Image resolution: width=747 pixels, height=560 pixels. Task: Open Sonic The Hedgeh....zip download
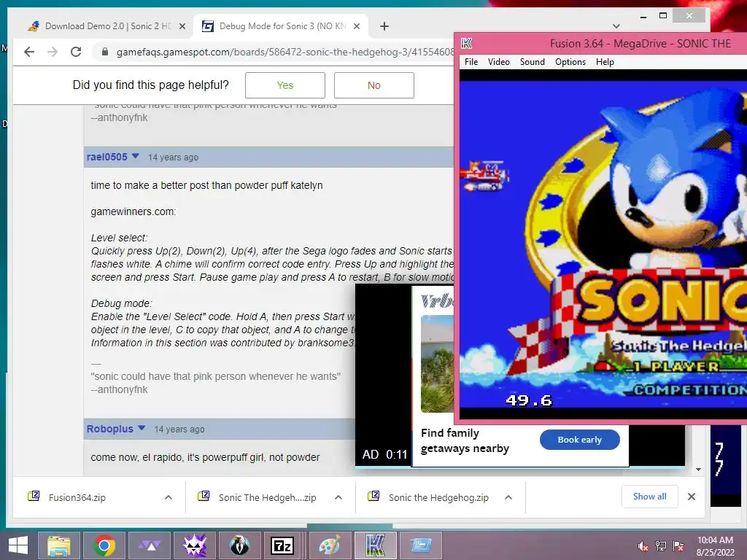(x=267, y=497)
